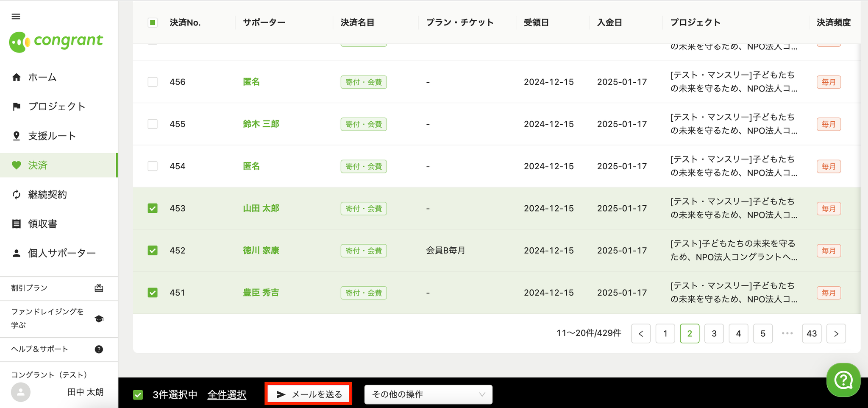Click the pin icon beside 支援ルート

coord(17,136)
